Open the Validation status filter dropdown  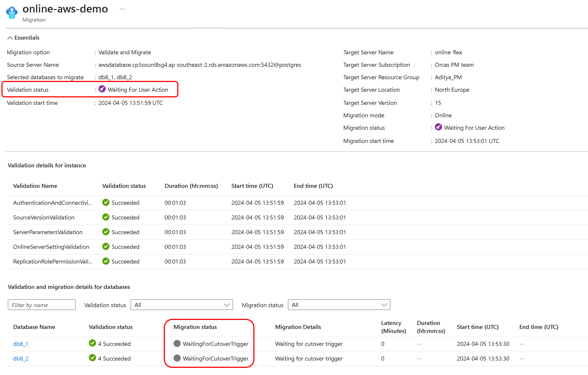(x=182, y=305)
